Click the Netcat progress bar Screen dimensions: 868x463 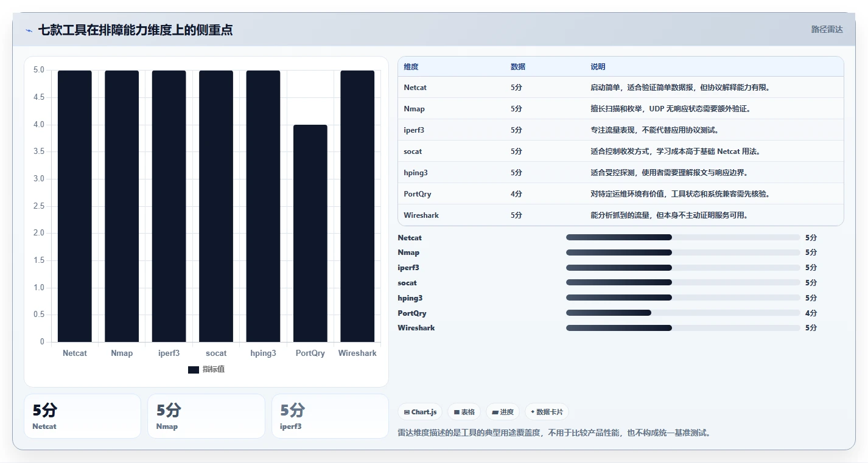pos(683,237)
